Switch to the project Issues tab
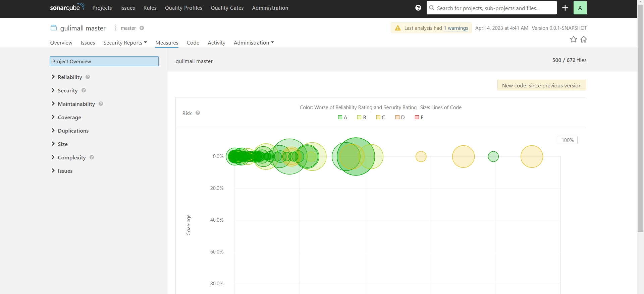The height and width of the screenshot is (294, 644). coord(88,43)
